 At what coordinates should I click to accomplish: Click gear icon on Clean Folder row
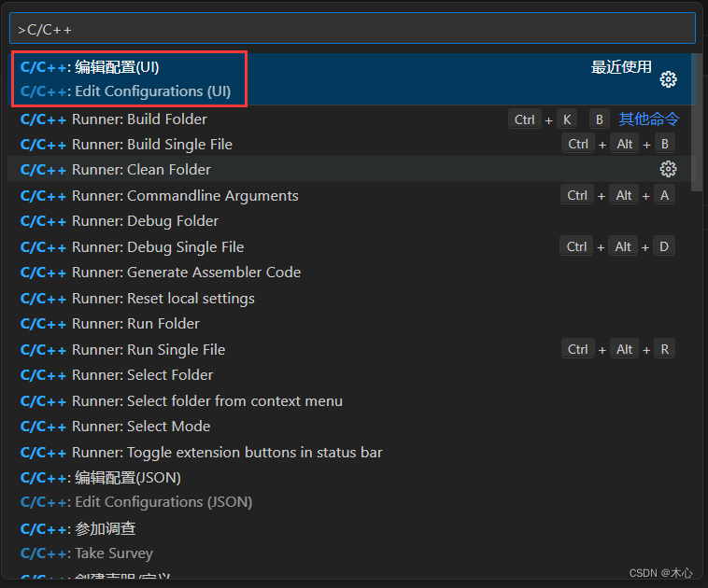pyautogui.click(x=668, y=169)
